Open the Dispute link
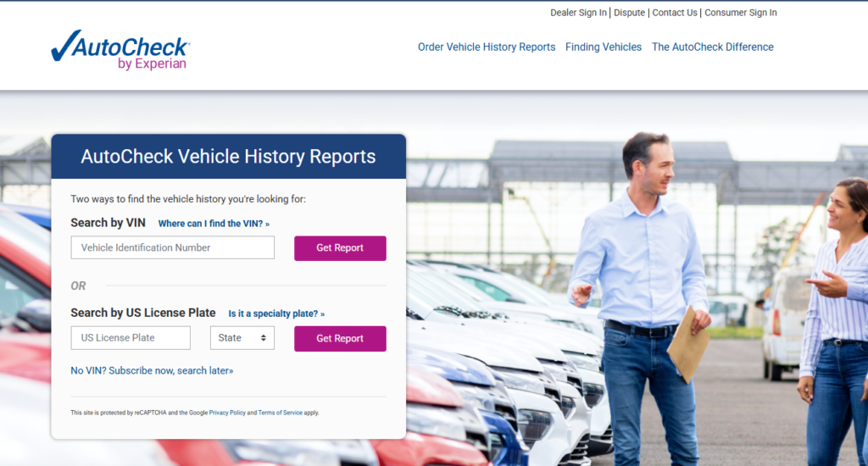This screenshot has width=868, height=466. tap(629, 13)
